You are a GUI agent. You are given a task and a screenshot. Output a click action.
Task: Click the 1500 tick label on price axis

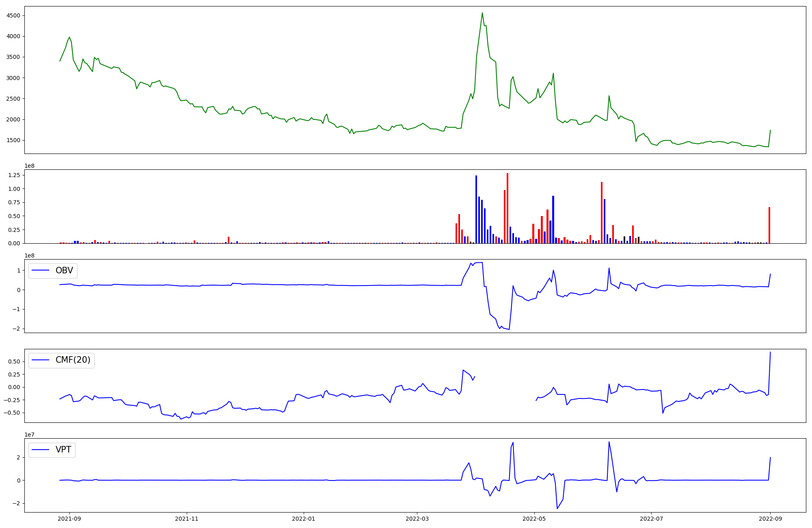click(13, 141)
